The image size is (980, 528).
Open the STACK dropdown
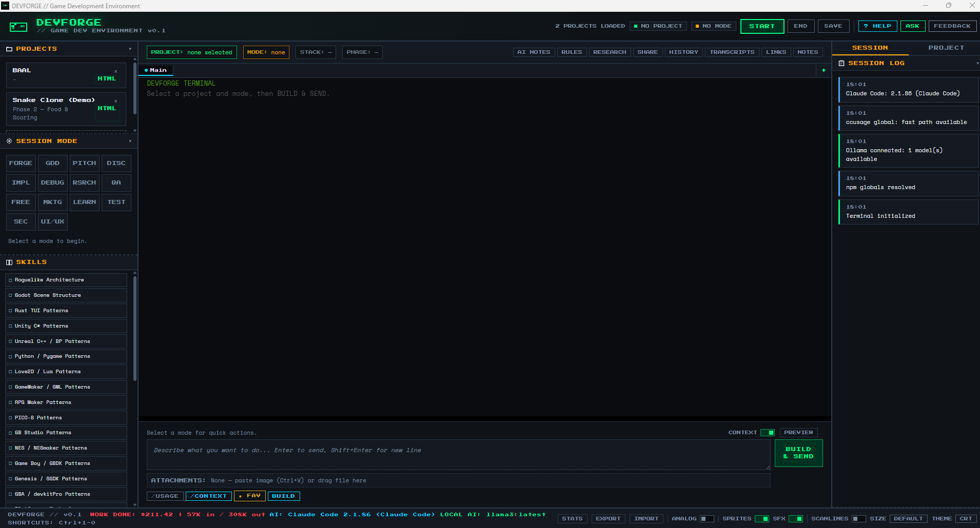[315, 52]
